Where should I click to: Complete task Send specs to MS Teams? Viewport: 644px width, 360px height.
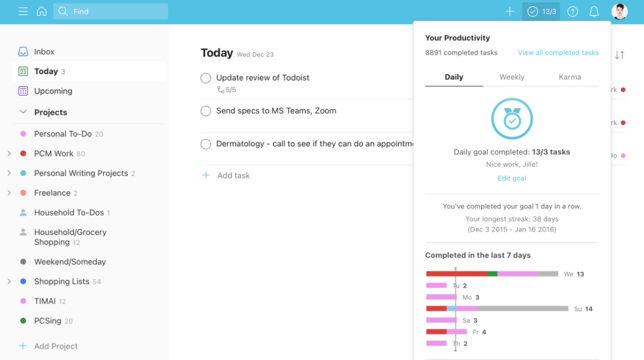[206, 111]
